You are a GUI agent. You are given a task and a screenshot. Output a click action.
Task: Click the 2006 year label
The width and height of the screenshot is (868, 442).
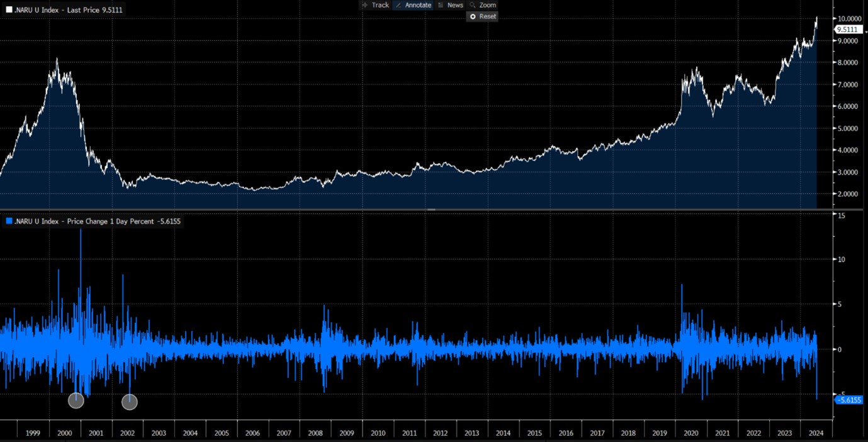[252, 433]
